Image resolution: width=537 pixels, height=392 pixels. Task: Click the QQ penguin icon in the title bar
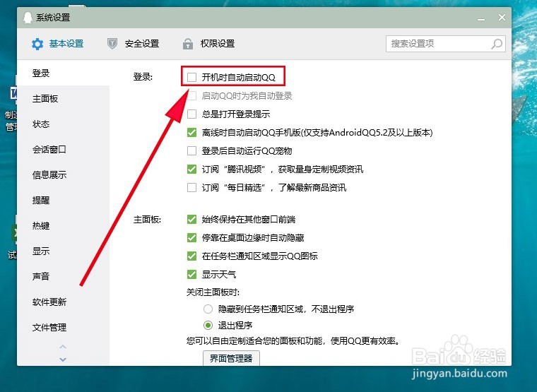28,18
